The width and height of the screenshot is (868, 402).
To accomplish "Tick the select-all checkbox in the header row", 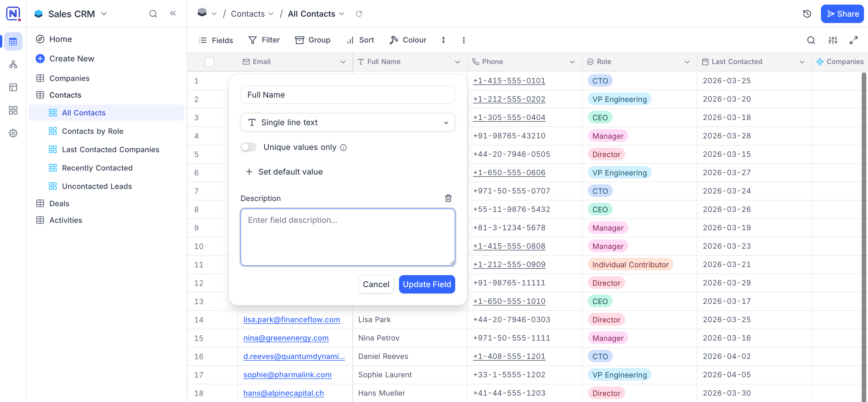I will (209, 62).
